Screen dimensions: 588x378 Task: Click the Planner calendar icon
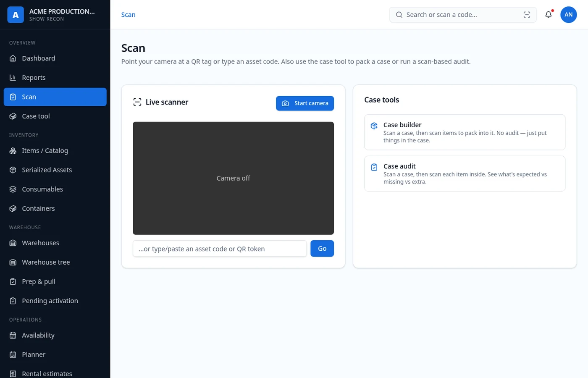pos(13,355)
